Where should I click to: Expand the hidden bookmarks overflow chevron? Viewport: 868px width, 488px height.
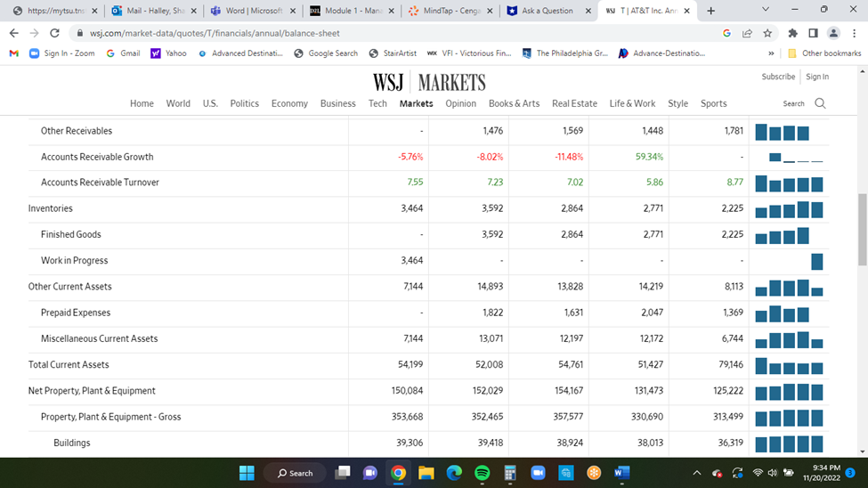(771, 53)
